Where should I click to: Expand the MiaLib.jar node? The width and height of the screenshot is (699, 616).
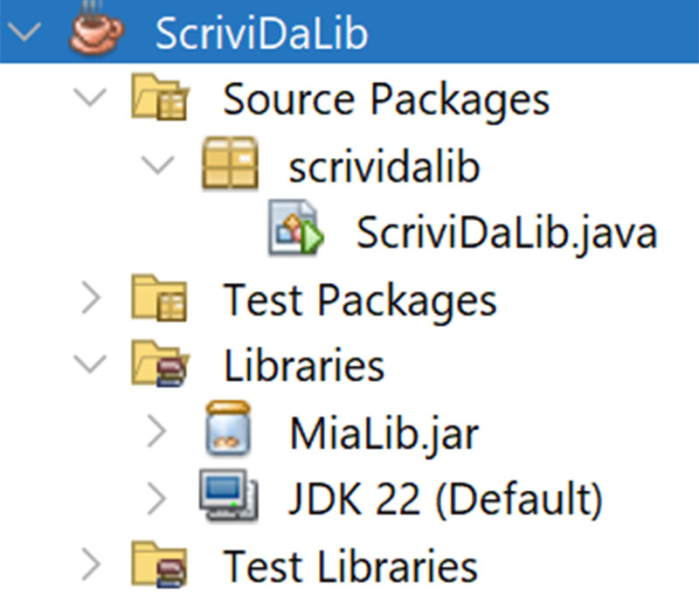tap(157, 431)
